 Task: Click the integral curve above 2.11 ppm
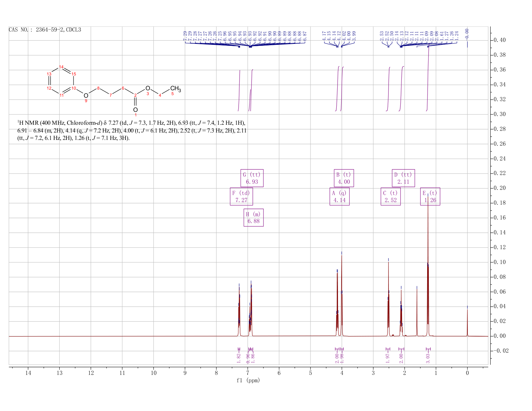pyautogui.click(x=401, y=89)
